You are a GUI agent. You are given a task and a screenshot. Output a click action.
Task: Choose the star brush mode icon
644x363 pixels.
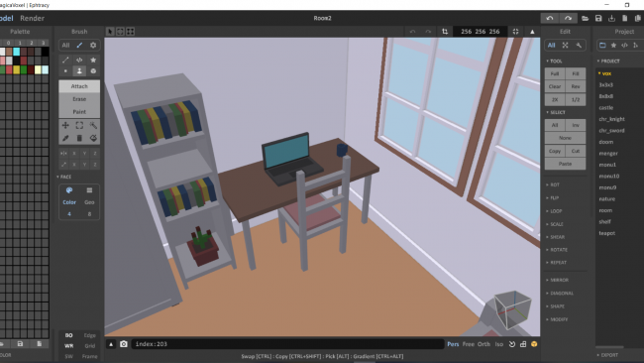(93, 60)
